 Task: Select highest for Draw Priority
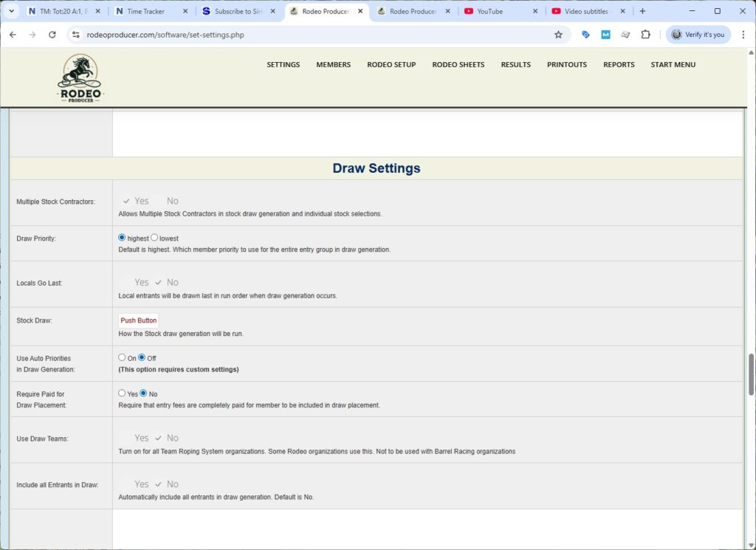(121, 238)
